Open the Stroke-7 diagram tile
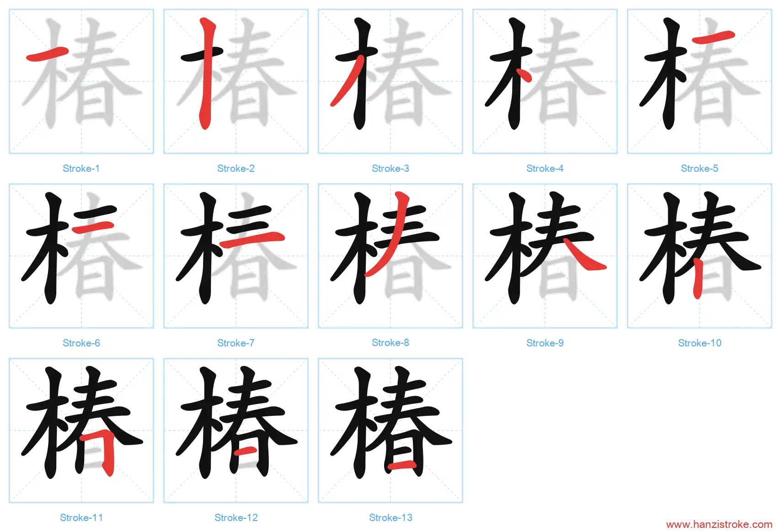Viewport: 781px width, 532px height. (236, 256)
